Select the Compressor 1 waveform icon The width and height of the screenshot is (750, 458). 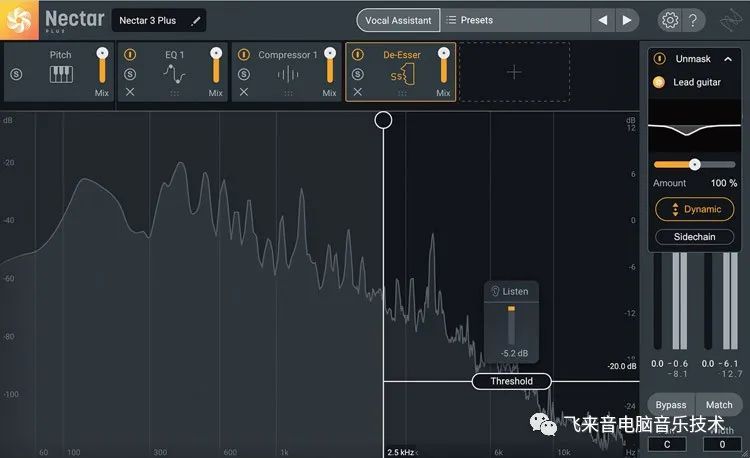coord(288,74)
